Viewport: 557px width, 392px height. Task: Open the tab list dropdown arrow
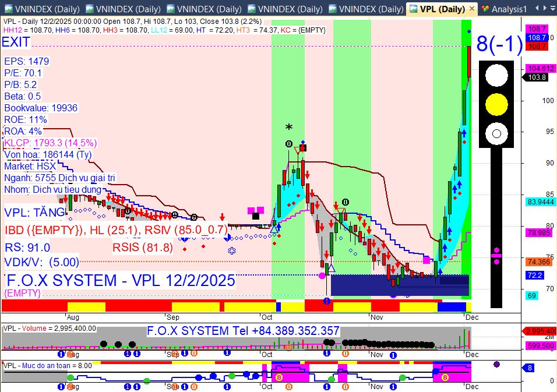(553, 8)
